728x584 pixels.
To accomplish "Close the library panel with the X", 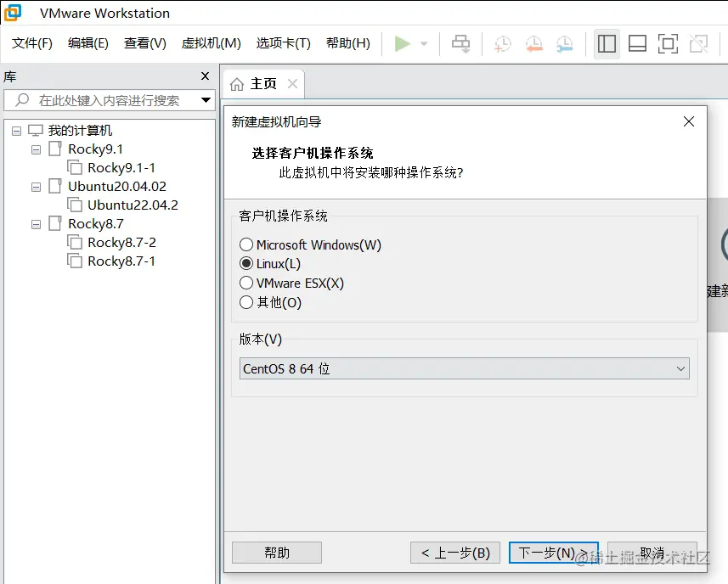I will click(205, 76).
